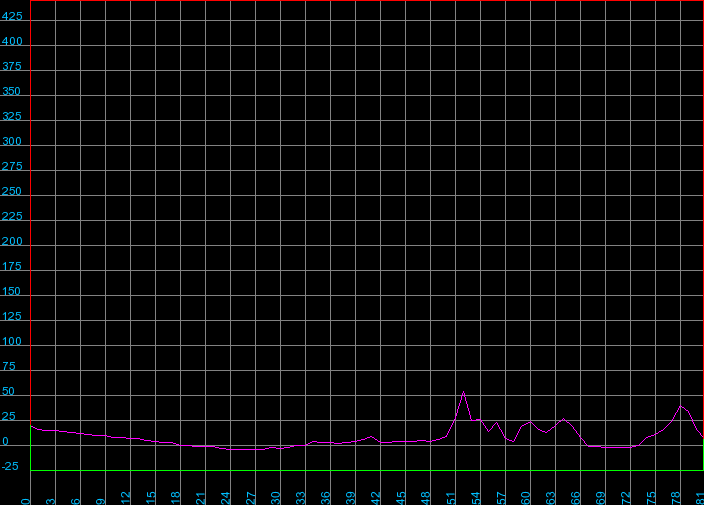The width and height of the screenshot is (704, 505).
Task: Click the 45 horizontal axis label
Action: (401, 498)
